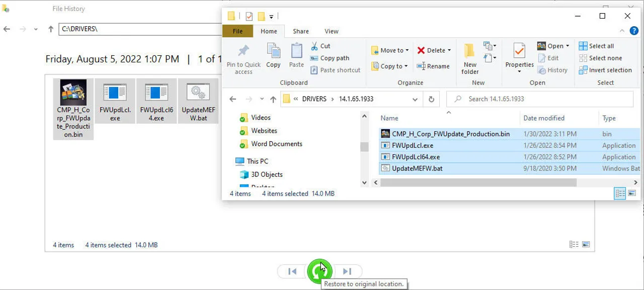The height and width of the screenshot is (290, 644).
Task: Expand the Move to dropdown
Action: [x=407, y=51]
